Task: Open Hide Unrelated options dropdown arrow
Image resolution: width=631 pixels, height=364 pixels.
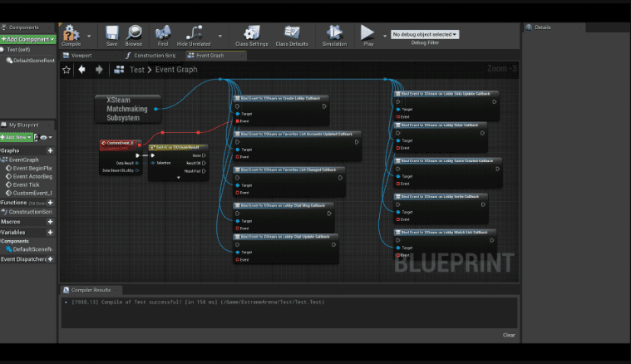Action: pos(220,36)
